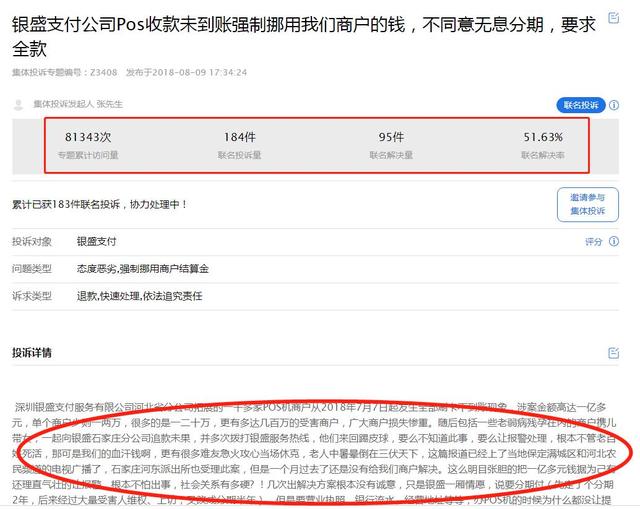Click the 邀请参与集体投诉 button
Viewport: 640px width, 509px height.
pyautogui.click(x=588, y=204)
